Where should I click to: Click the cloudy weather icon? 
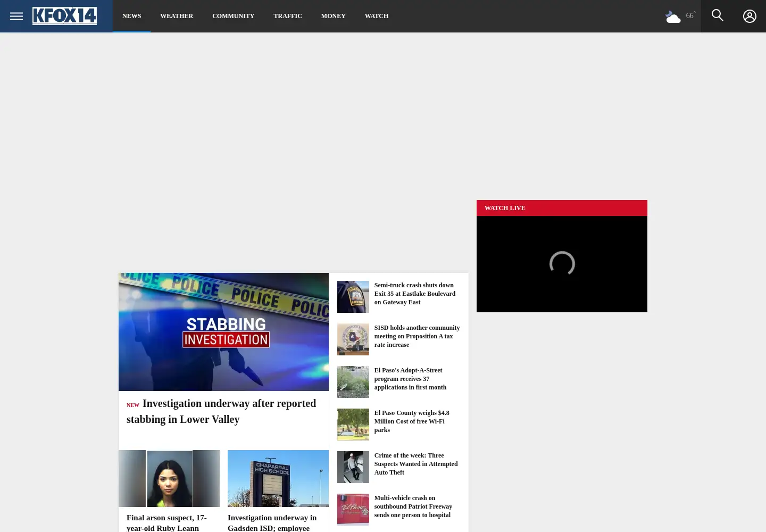click(673, 17)
